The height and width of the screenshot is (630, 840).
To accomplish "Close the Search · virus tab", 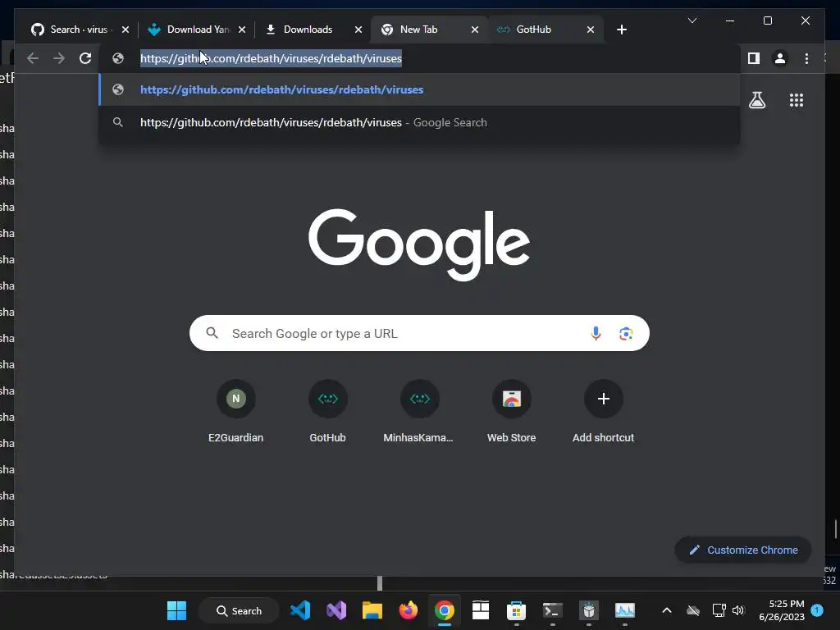I will (x=126, y=30).
